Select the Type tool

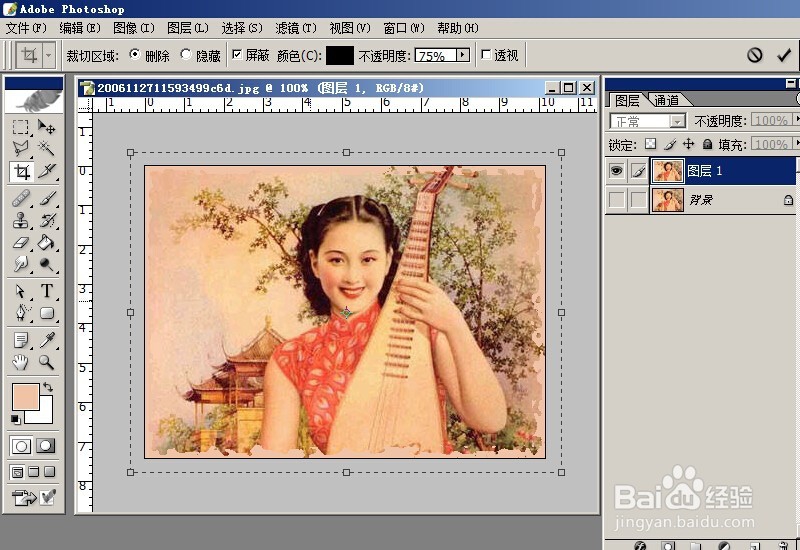point(46,291)
